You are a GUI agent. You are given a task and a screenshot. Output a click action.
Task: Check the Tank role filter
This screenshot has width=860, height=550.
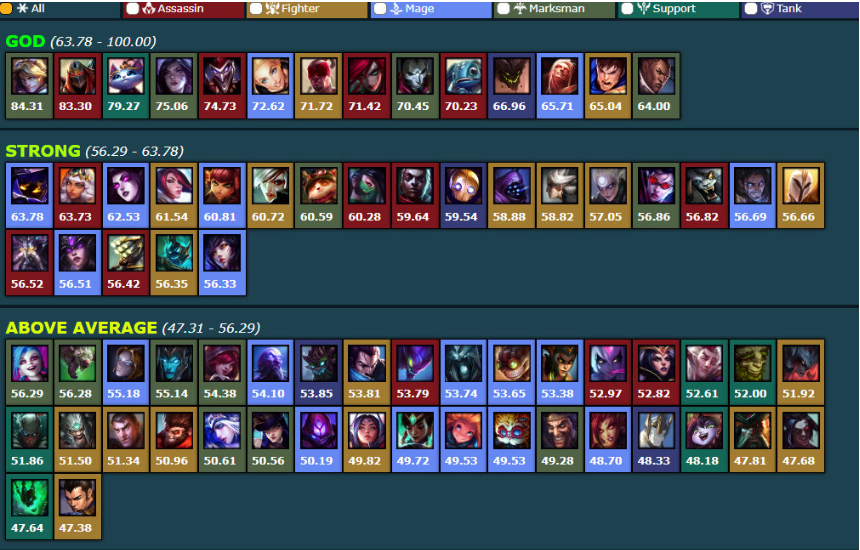751,8
